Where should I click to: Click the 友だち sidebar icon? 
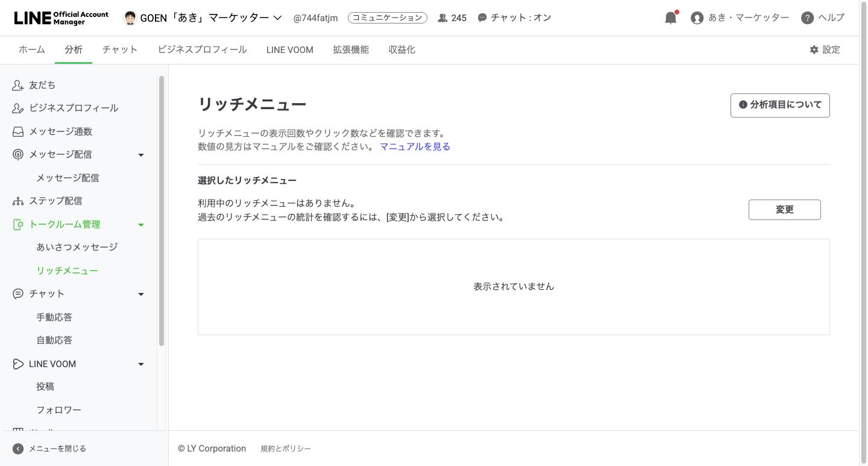(x=18, y=85)
